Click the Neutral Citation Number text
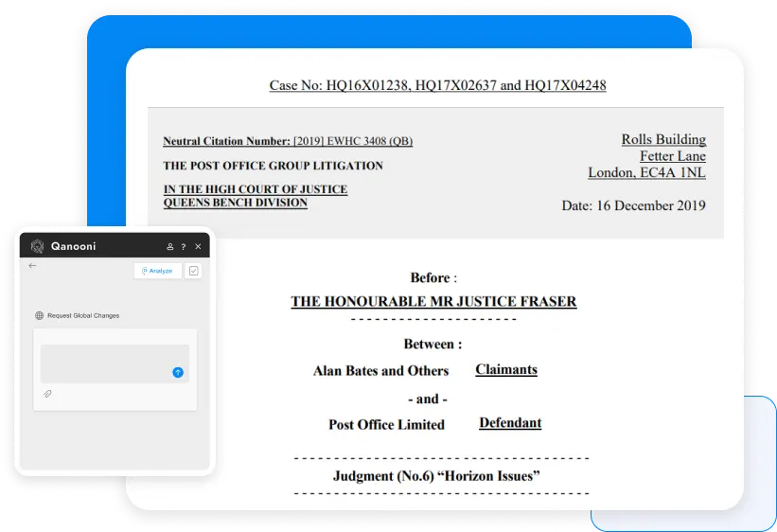The height and width of the screenshot is (532, 777). coord(288,141)
